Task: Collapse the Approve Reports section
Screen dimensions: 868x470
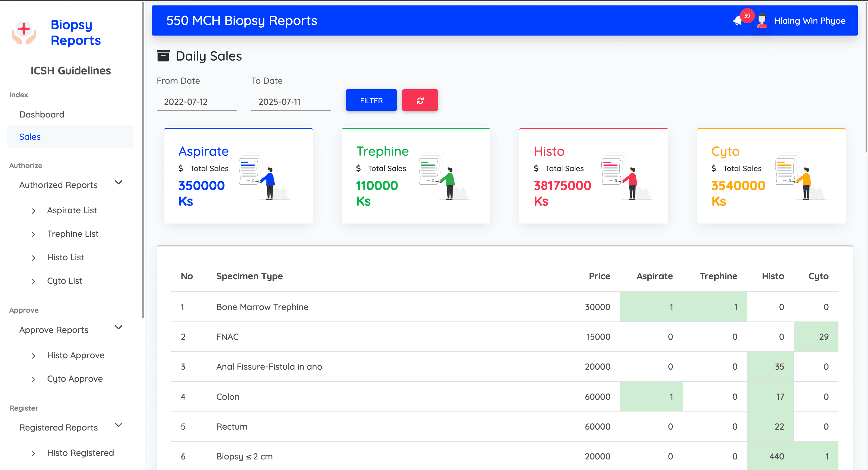Action: tap(118, 327)
